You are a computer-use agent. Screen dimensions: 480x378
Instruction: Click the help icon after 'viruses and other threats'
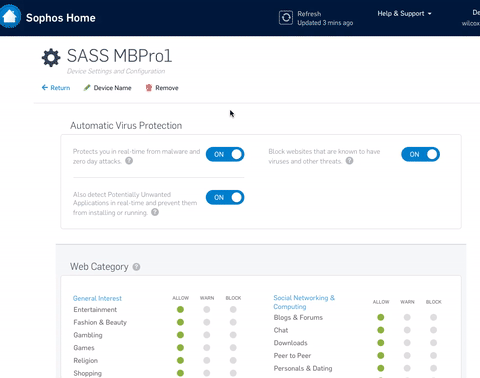349,161
